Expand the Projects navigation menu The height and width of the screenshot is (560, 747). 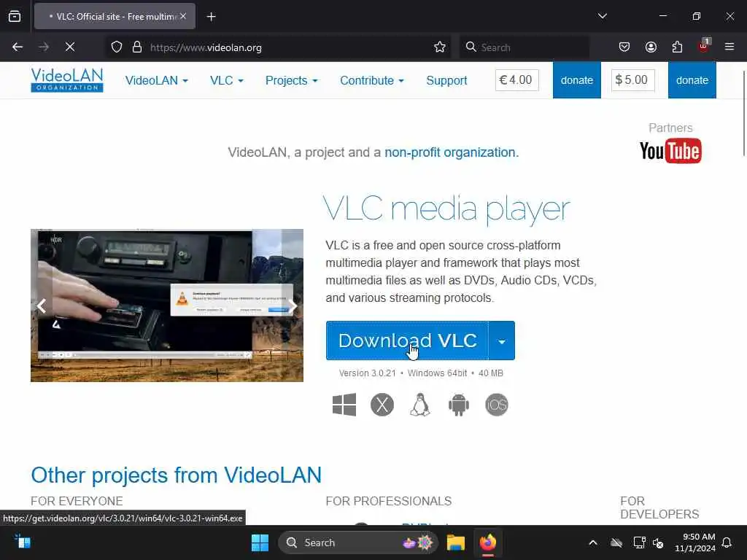point(292,80)
